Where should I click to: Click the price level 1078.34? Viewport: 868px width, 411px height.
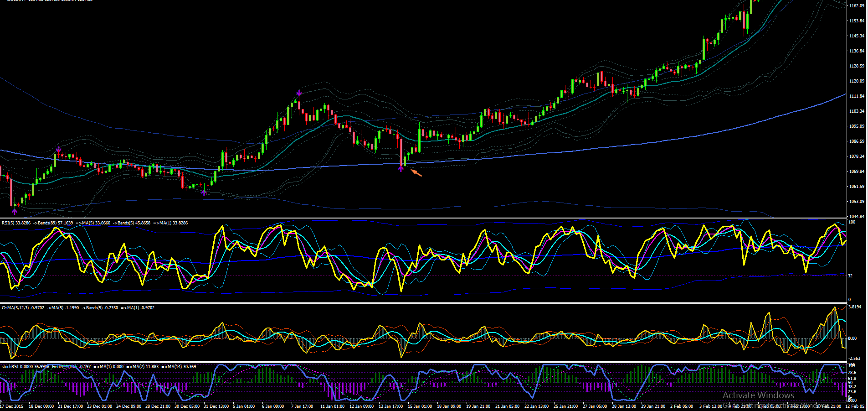pyautogui.click(x=857, y=156)
